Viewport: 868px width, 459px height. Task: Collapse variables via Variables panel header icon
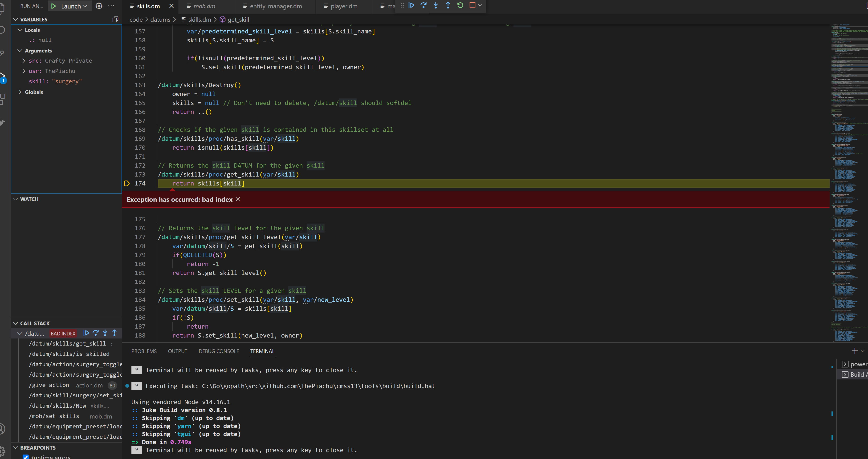click(x=115, y=19)
